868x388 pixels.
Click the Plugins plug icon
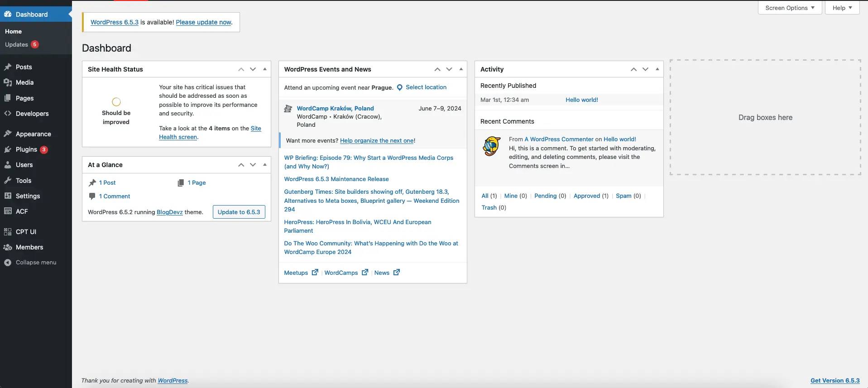point(8,149)
